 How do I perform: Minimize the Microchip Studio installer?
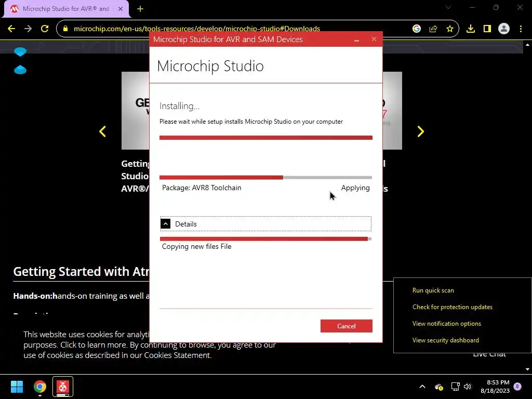[x=356, y=39]
